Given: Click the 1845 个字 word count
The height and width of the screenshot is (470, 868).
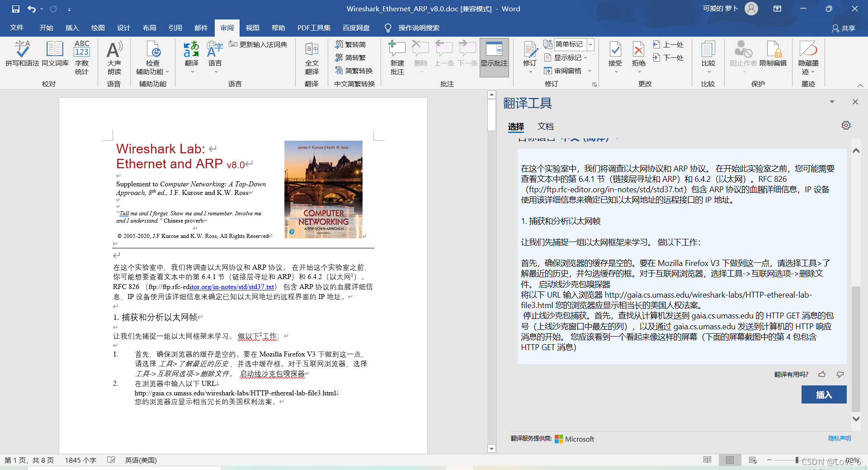Looking at the screenshot, I should point(80,460).
